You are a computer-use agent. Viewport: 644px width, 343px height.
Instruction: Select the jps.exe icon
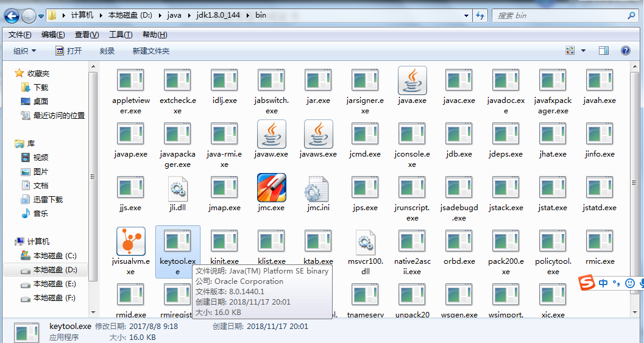coord(365,188)
